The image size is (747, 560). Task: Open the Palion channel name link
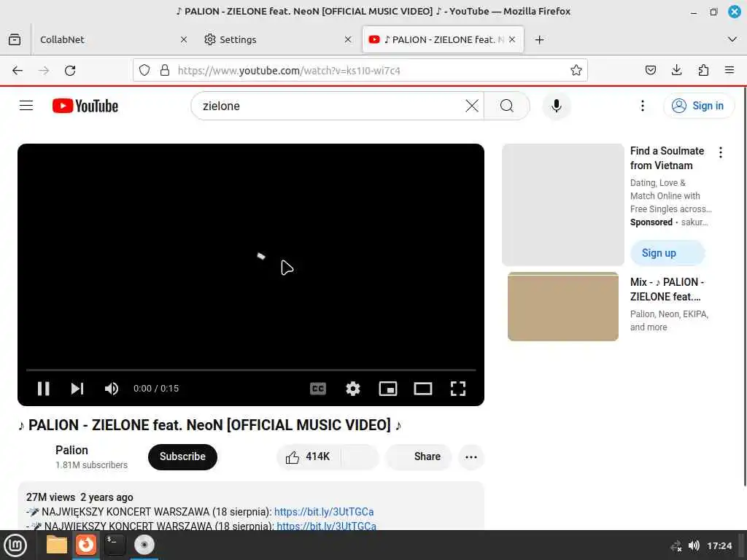pos(71,450)
